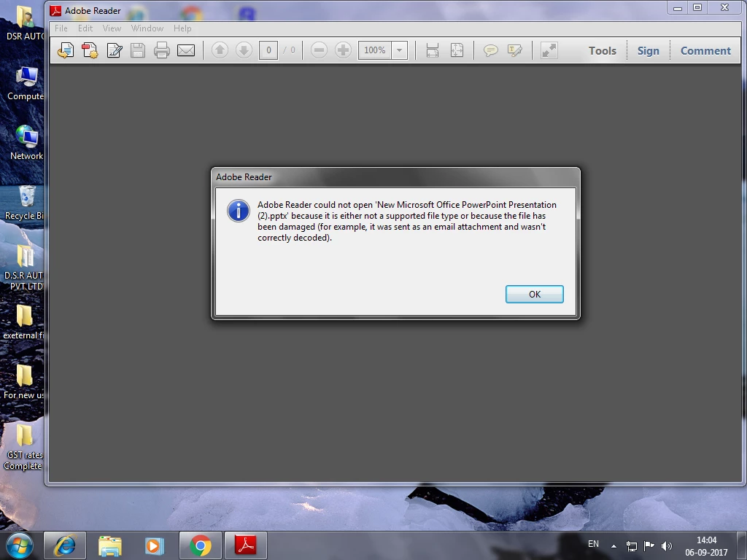Click the Windows Start button
Screen dimensions: 747x560
[19, 545]
